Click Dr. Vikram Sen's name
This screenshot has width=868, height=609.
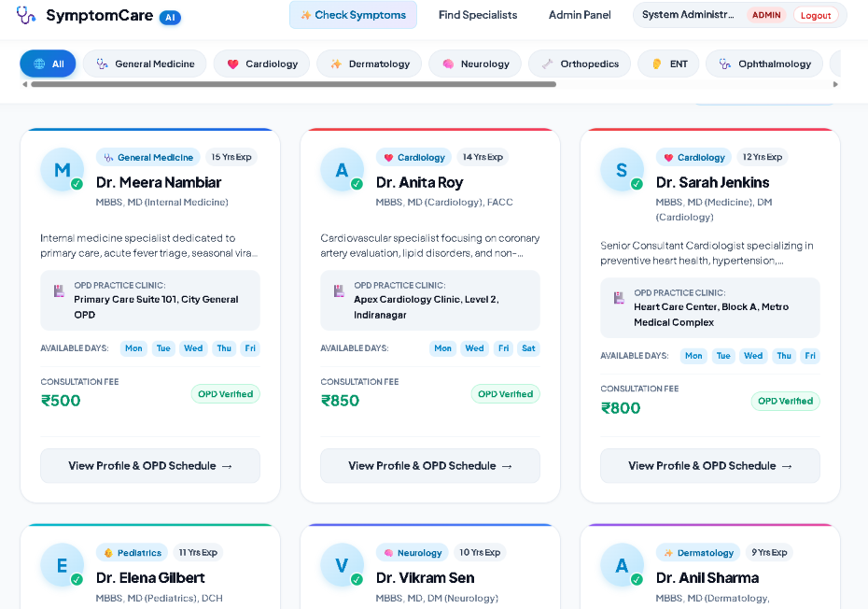point(426,578)
